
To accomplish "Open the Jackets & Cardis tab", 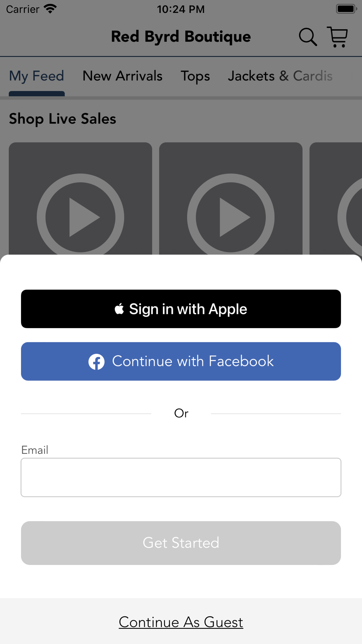I will pos(280,76).
